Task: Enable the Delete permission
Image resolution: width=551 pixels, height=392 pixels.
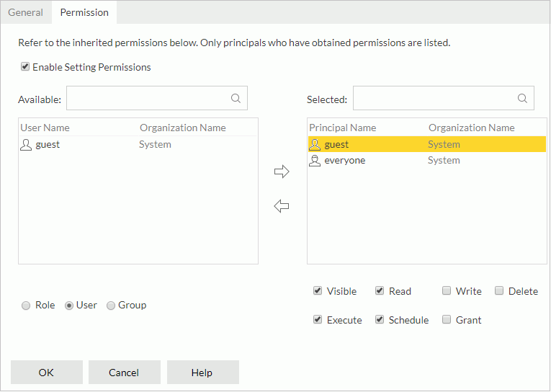Action: [499, 290]
